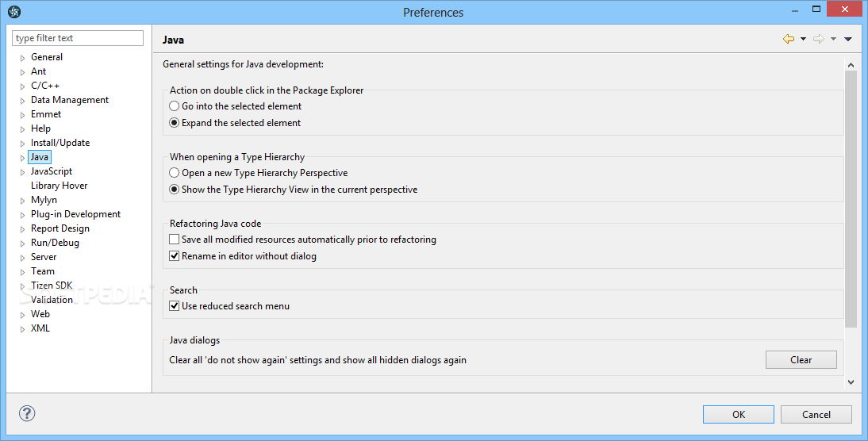The height and width of the screenshot is (441, 868).
Task: Maximize the Preferences window
Action: click(816, 9)
